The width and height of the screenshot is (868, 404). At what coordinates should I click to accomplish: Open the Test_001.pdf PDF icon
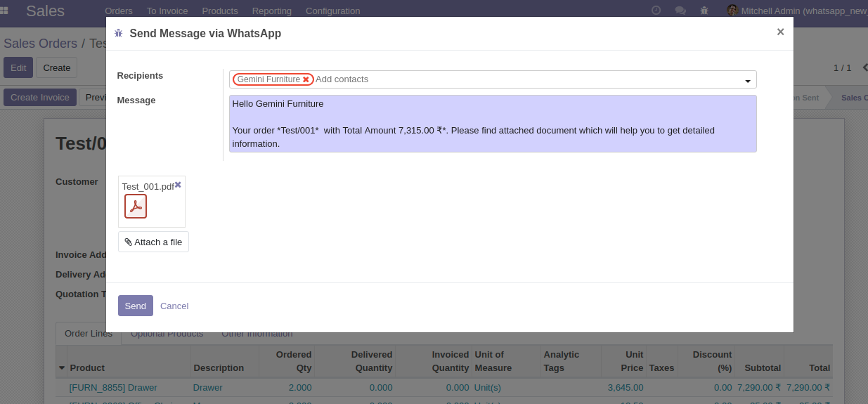coord(136,206)
